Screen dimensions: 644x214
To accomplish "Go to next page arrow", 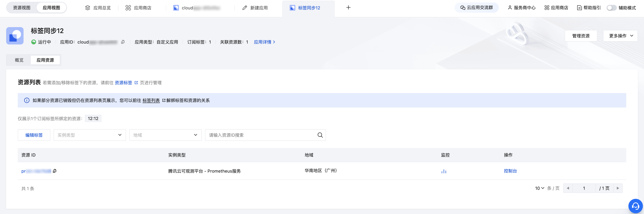I will tap(618, 188).
